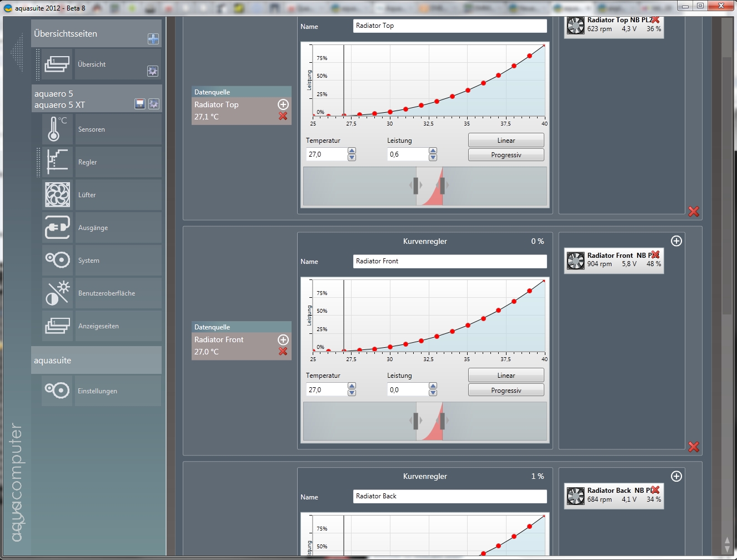This screenshot has height=560, width=737.
Task: Open Benutzeroberfläche brightness icon
Action: pyautogui.click(x=57, y=293)
